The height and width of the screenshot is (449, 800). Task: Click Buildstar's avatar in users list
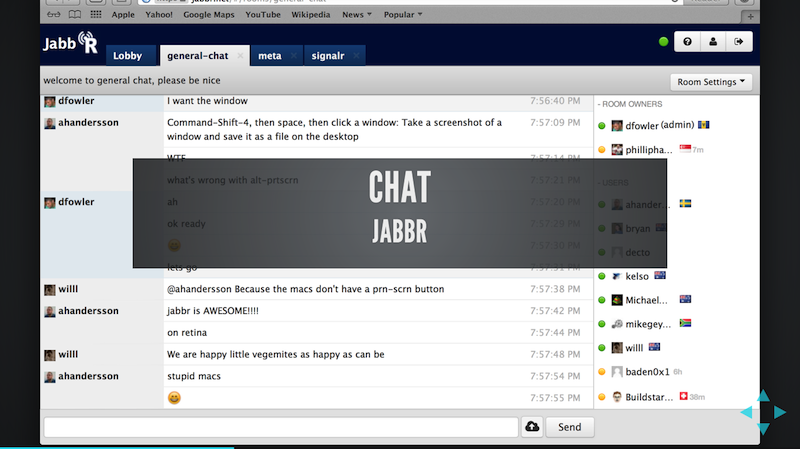617,396
